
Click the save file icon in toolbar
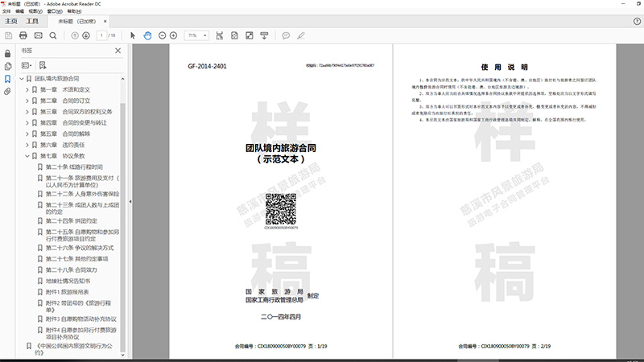pyautogui.click(x=8, y=35)
